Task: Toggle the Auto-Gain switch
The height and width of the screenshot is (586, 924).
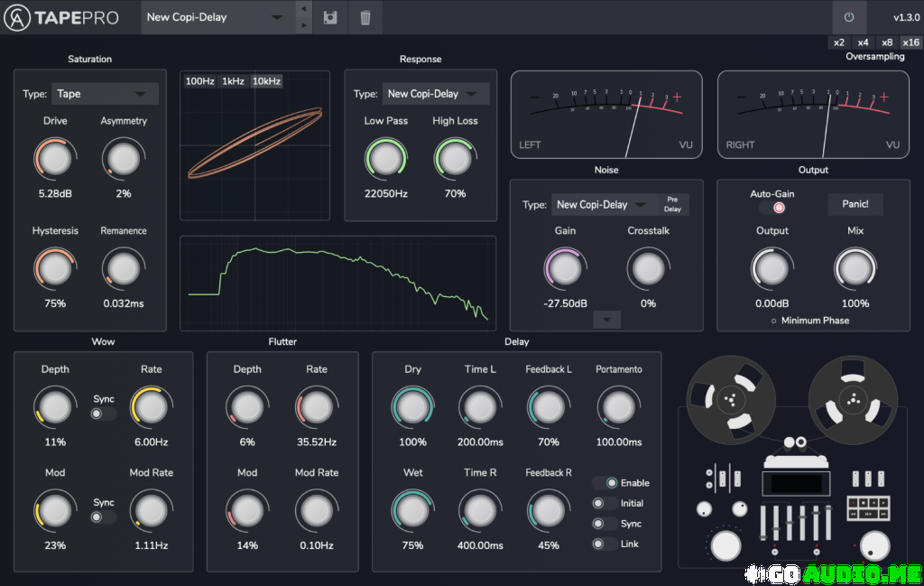Action: tap(772, 208)
